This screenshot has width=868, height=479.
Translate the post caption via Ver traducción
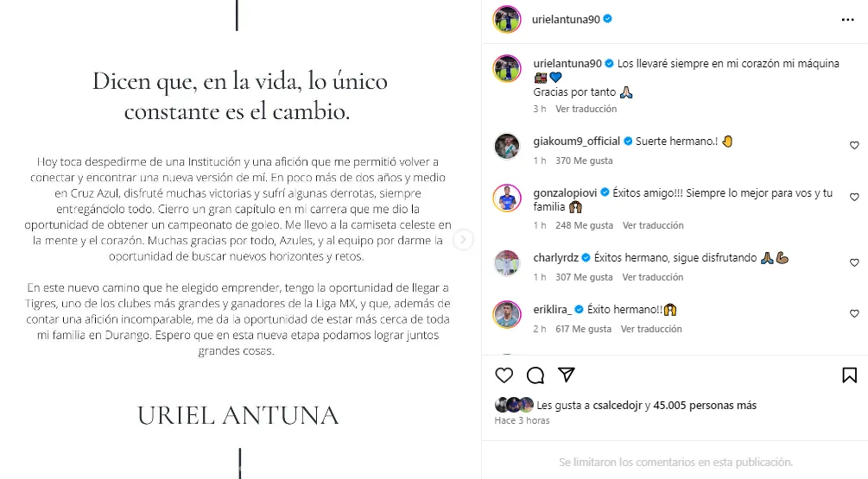pos(586,109)
